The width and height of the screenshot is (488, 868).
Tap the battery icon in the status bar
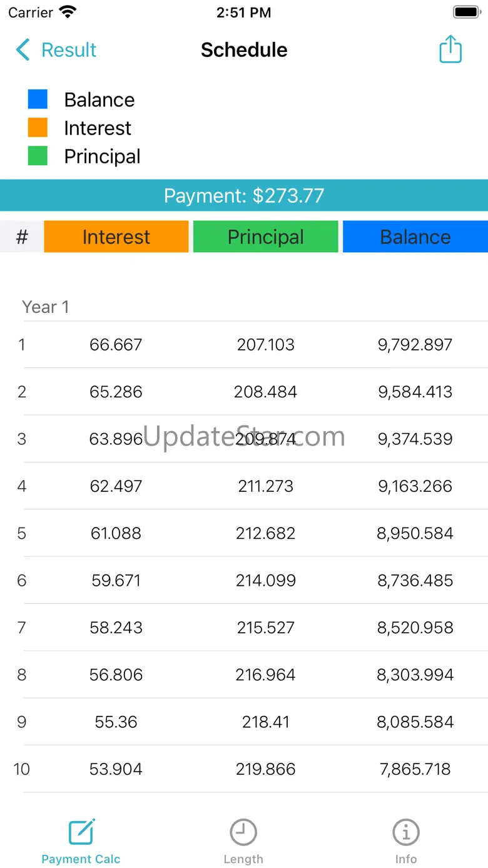(466, 12)
